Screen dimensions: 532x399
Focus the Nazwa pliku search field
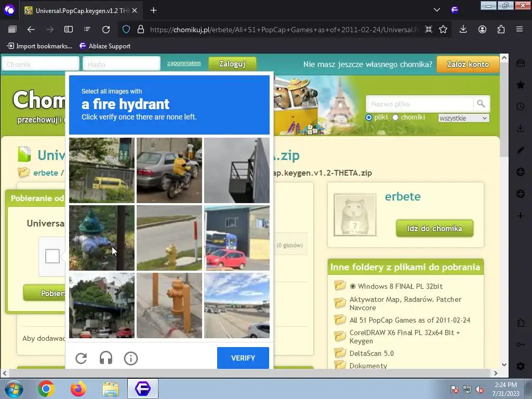coord(419,104)
